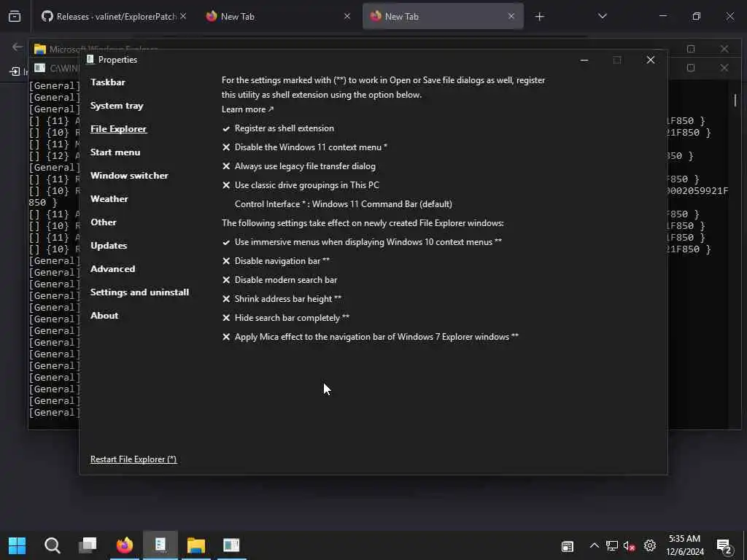747x560 pixels.
Task: Open the console window taskbar icon
Action: [x=231, y=545]
